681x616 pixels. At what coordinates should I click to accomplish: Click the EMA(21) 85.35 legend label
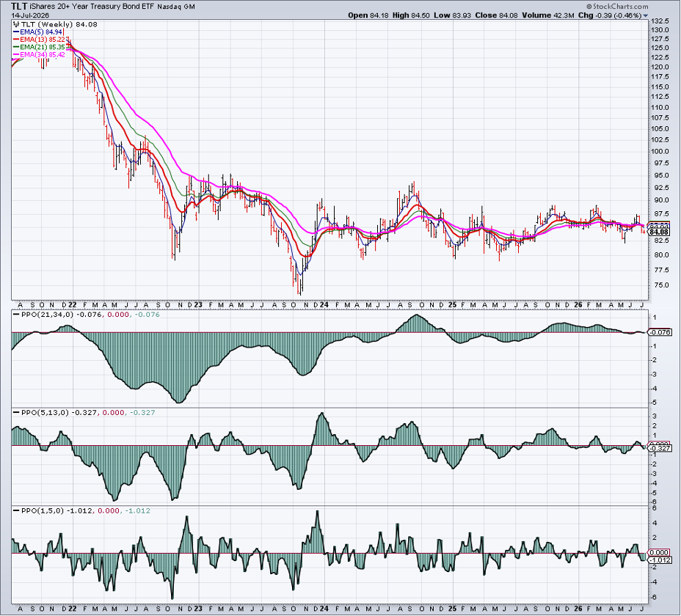point(43,47)
